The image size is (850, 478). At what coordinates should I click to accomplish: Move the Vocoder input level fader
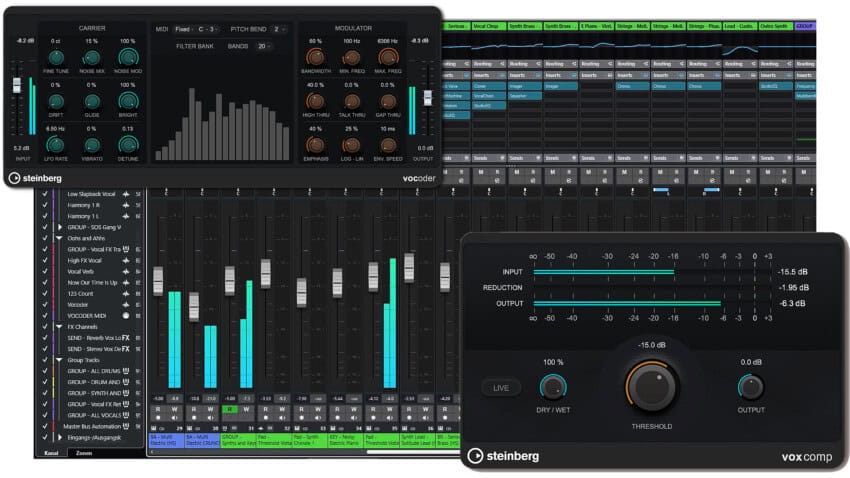click(x=17, y=85)
